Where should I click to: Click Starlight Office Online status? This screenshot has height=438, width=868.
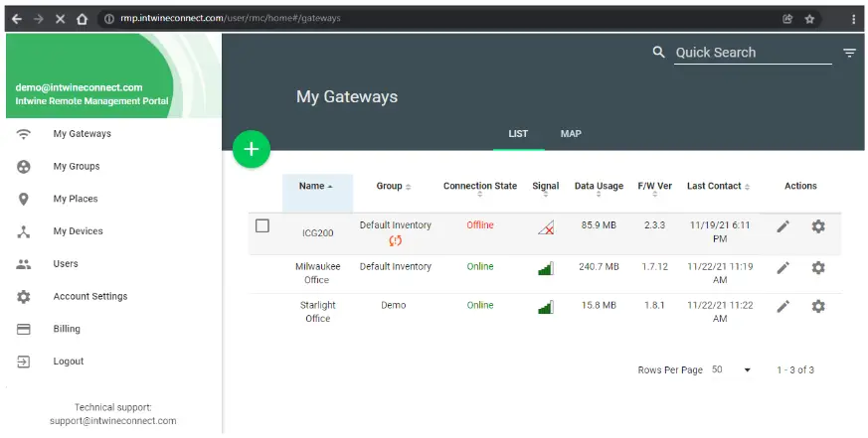click(x=480, y=305)
